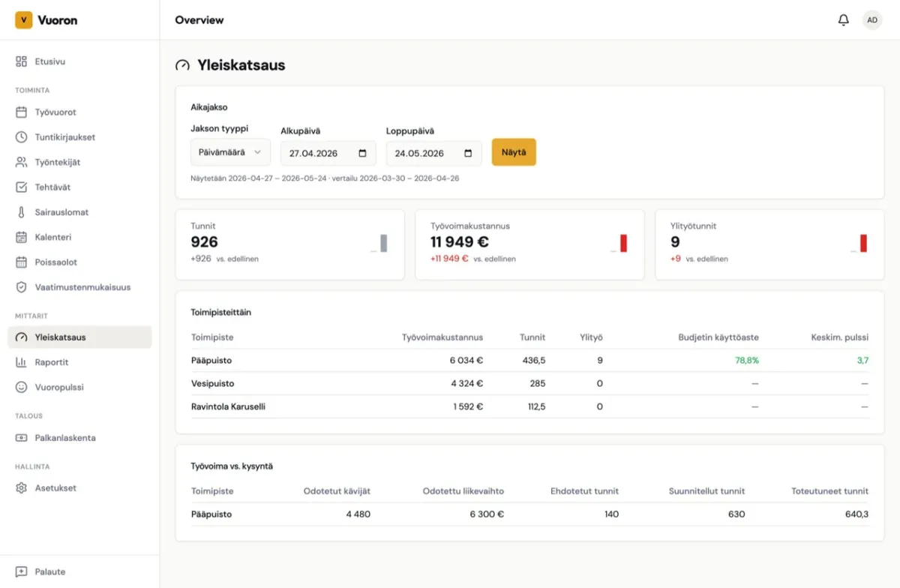Click the Alkupäivä date field 27.04.2026
Viewport: 900px width, 588px height.
pyautogui.click(x=328, y=153)
